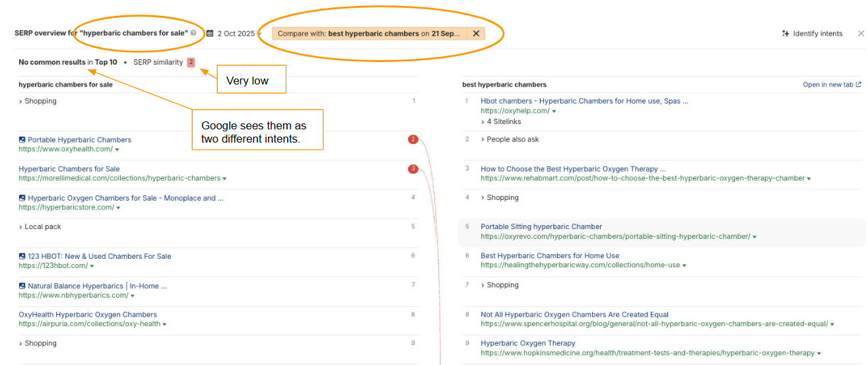Expand the first Shopping row in left column

(x=38, y=101)
